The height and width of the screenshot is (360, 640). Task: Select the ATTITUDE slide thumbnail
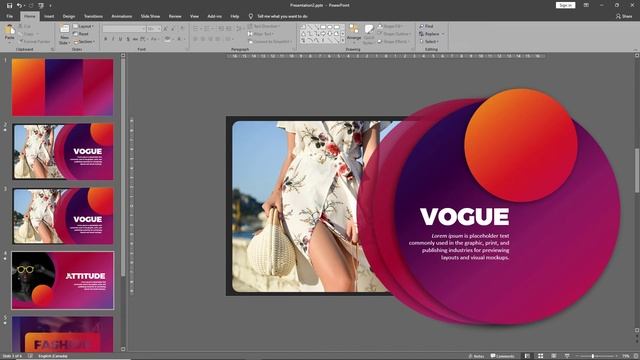tap(63, 280)
